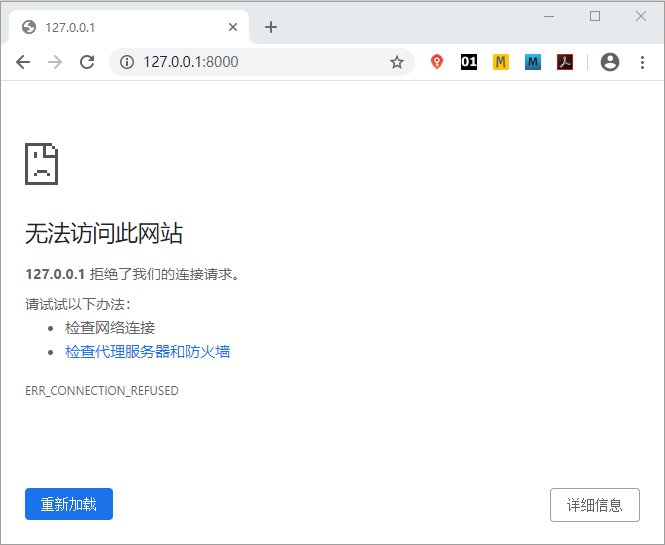Maximize the browser window
The width and height of the screenshot is (665, 545).
[595, 16]
